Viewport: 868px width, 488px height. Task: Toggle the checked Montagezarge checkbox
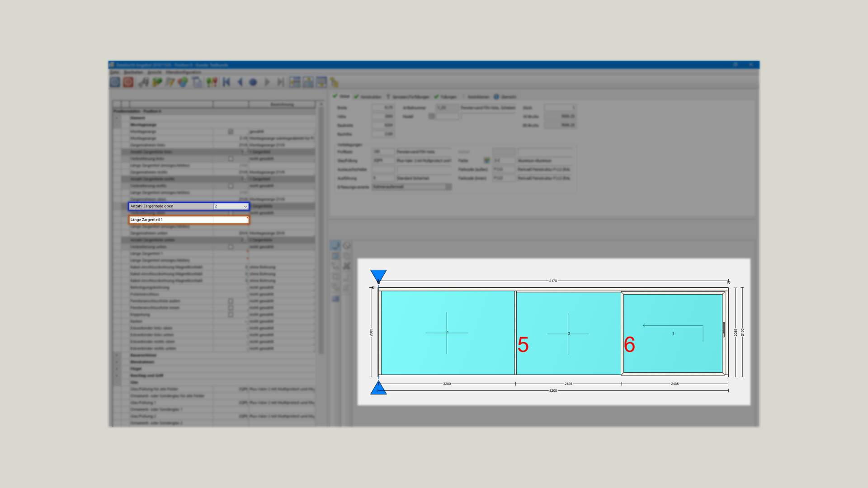point(231,131)
